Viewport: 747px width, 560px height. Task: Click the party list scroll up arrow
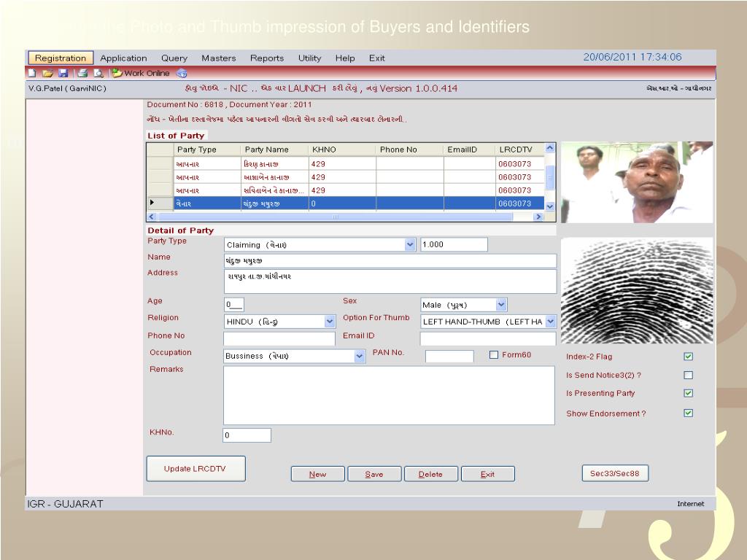(x=550, y=149)
